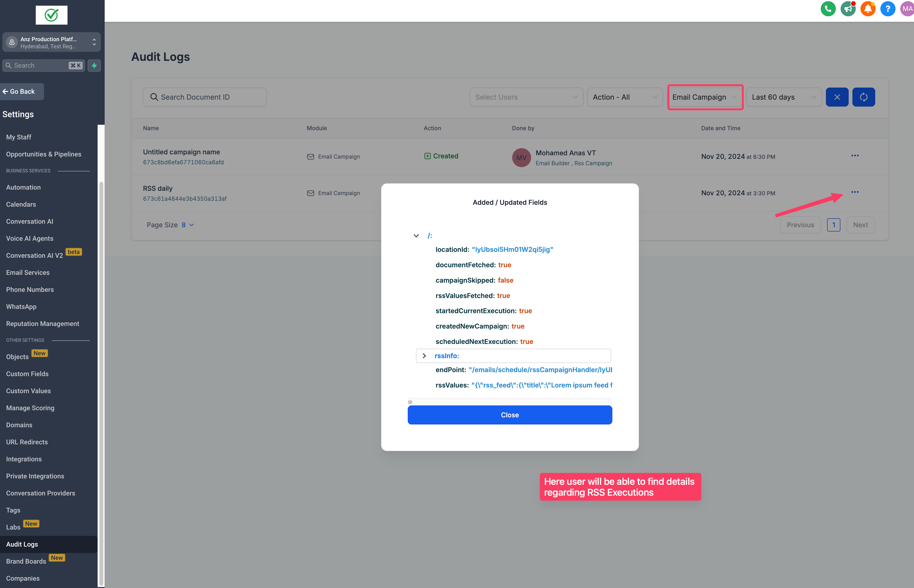
Task: Open Labs in the sidebar
Action: coord(13,527)
